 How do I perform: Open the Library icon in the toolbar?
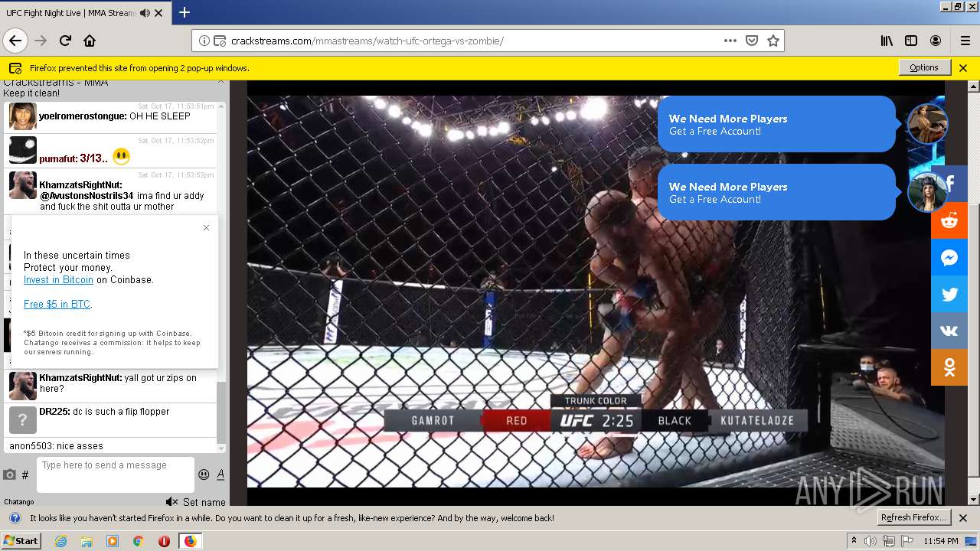887,41
